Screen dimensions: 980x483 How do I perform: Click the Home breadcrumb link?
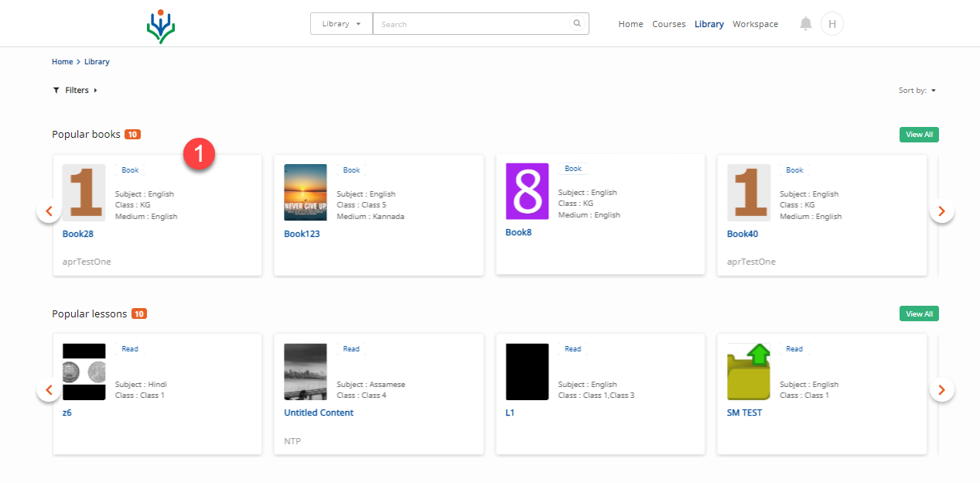tap(62, 62)
